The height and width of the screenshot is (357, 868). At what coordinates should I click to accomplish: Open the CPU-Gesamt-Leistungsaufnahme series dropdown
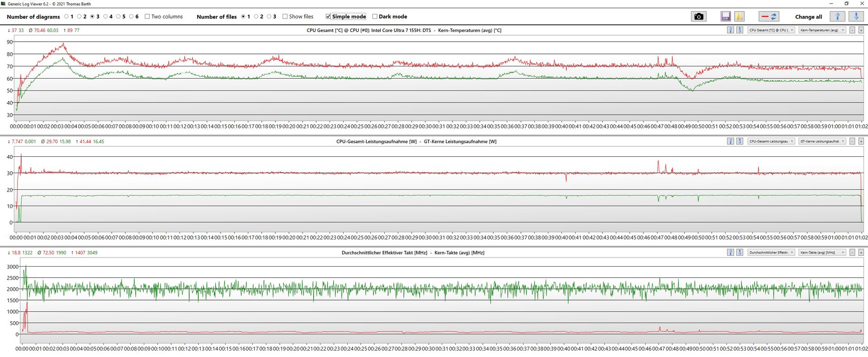tap(771, 141)
